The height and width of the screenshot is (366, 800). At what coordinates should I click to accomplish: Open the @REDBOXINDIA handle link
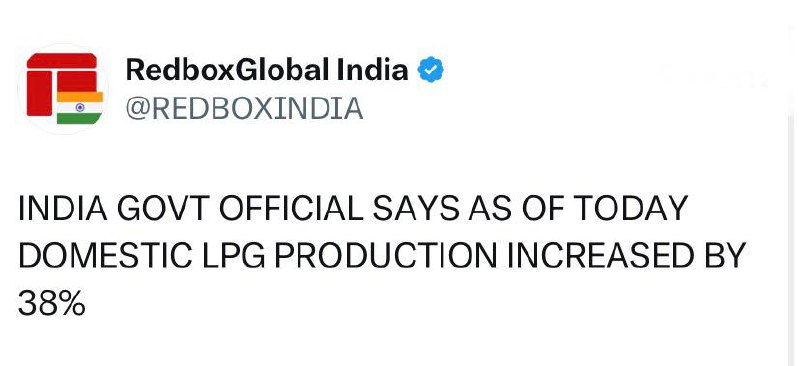(244, 109)
